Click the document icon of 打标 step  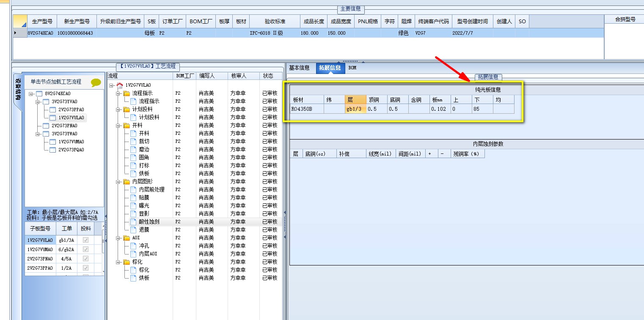tap(133, 165)
